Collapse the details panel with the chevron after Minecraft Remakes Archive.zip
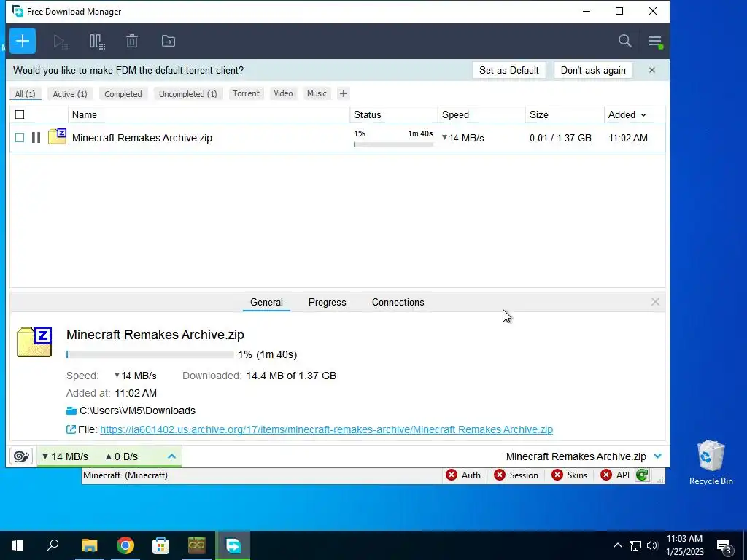The image size is (747, 560). coord(658,456)
